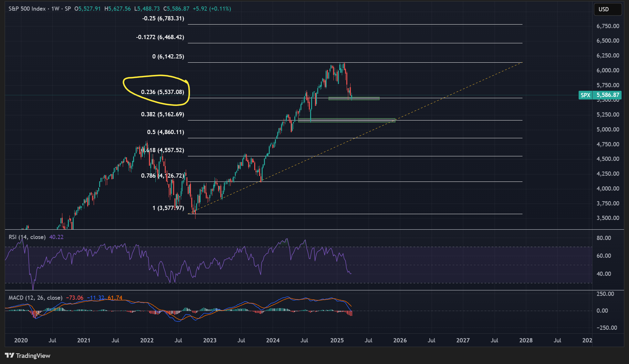Screen dimensions: 629x364
Task: Click 6,750.00 on the price axis
Action: pyautogui.click(x=608, y=26)
